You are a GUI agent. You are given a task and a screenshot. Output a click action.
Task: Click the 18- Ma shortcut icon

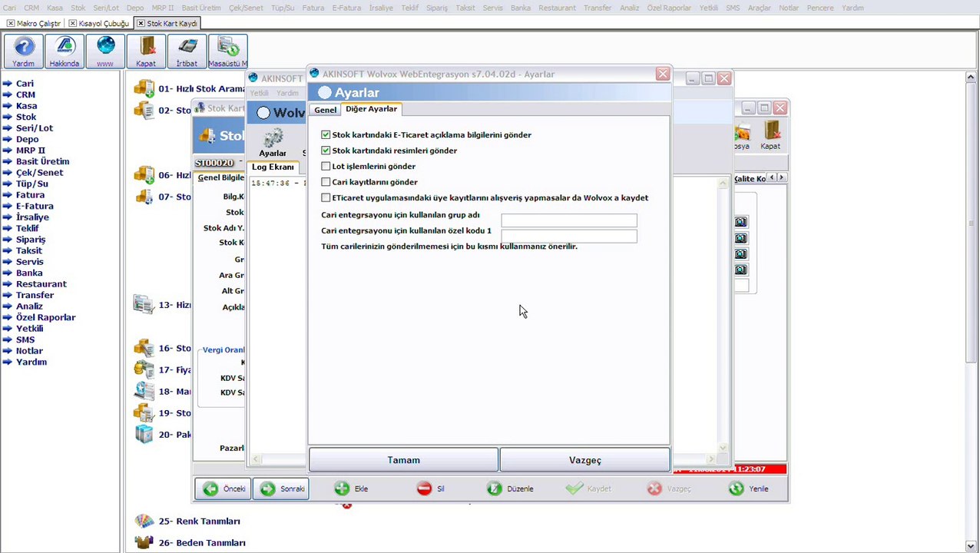tap(144, 391)
